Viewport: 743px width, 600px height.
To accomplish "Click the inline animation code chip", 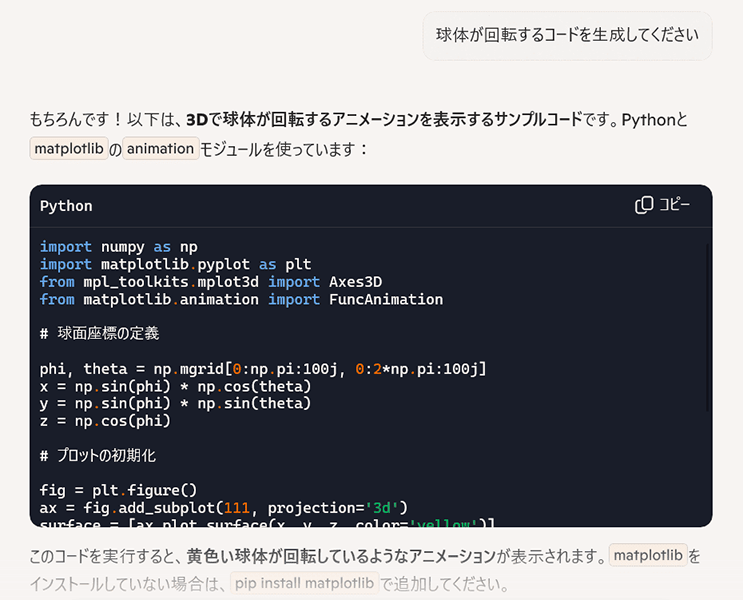I will pos(161,149).
